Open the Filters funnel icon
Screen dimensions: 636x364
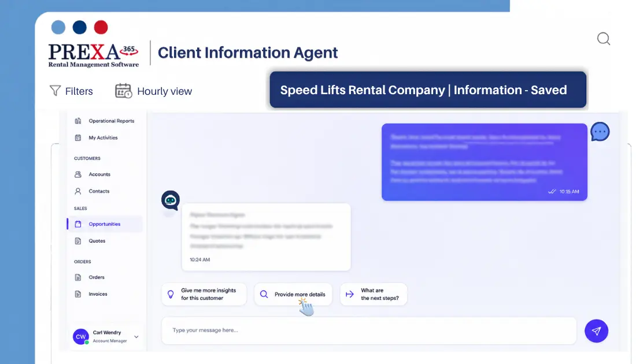click(55, 91)
